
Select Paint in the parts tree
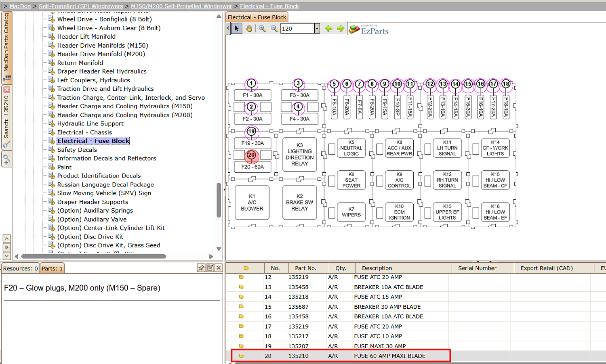64,167
